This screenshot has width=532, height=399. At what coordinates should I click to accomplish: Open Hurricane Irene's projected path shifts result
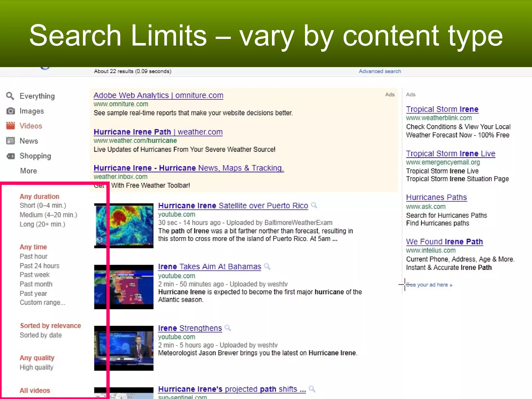[232, 389]
